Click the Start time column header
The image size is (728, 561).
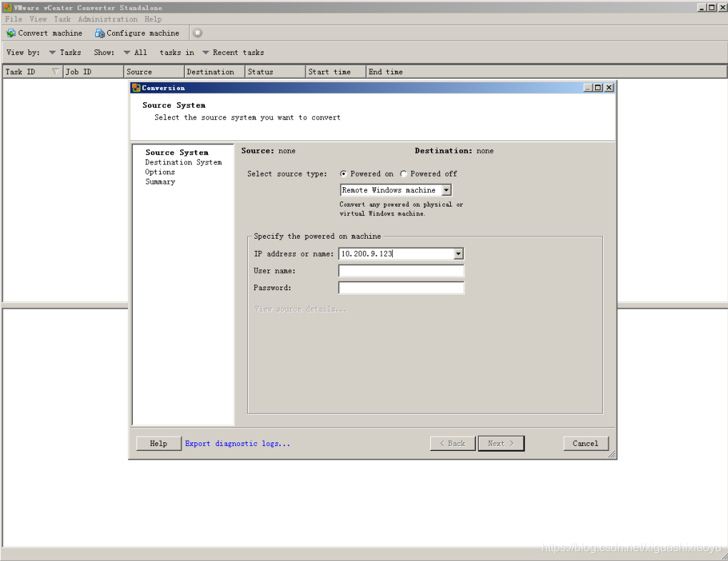tap(336, 71)
